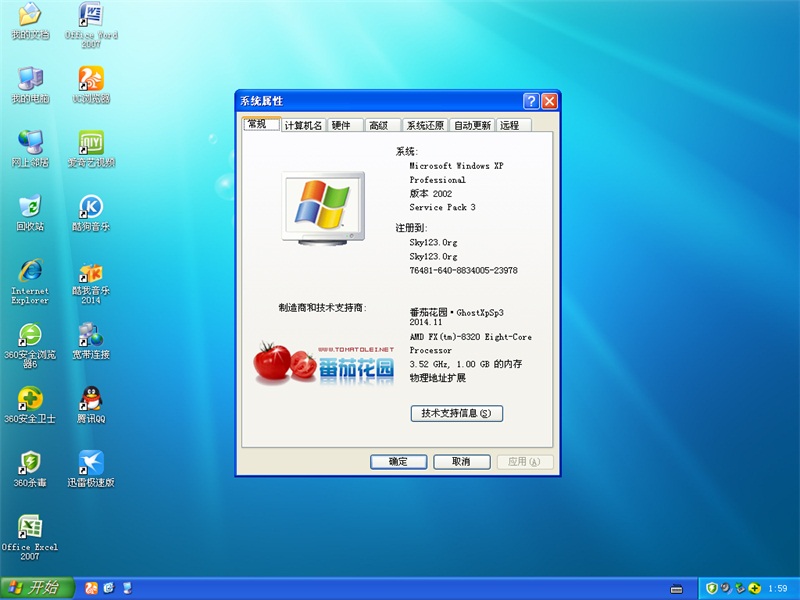Open the UC浏览器 desktop icon
The width and height of the screenshot is (800, 600).
(x=91, y=79)
